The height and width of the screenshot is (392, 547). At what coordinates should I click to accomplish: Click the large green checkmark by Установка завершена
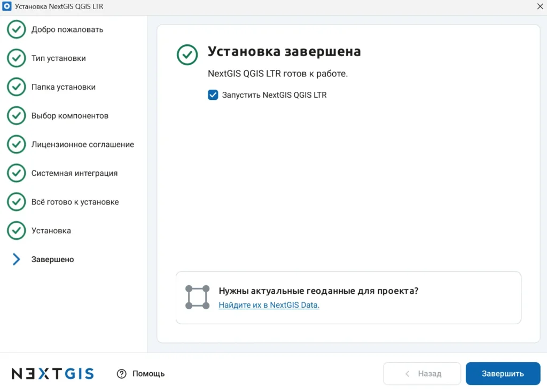tap(187, 55)
